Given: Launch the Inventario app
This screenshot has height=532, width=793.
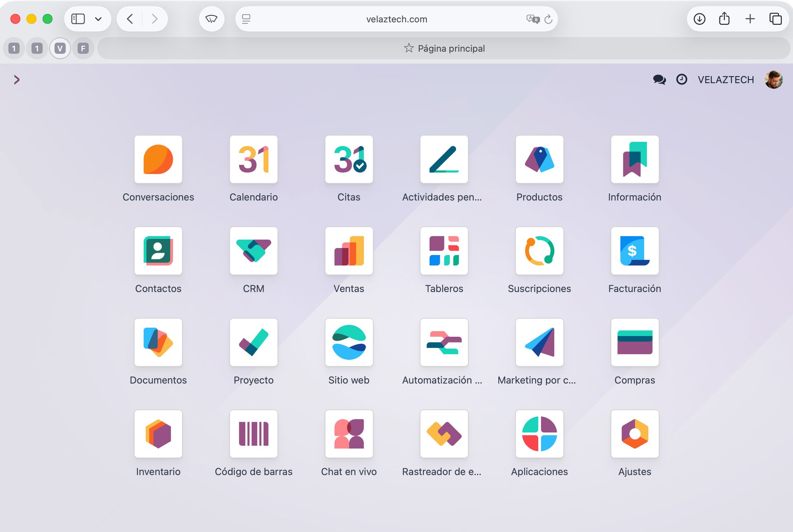Looking at the screenshot, I should point(158,434).
